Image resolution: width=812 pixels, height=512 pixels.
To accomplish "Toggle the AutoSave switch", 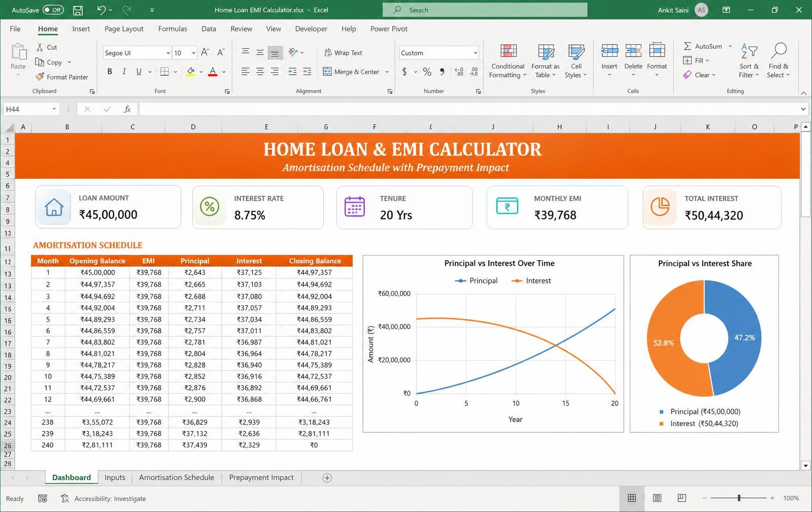I will [x=53, y=10].
